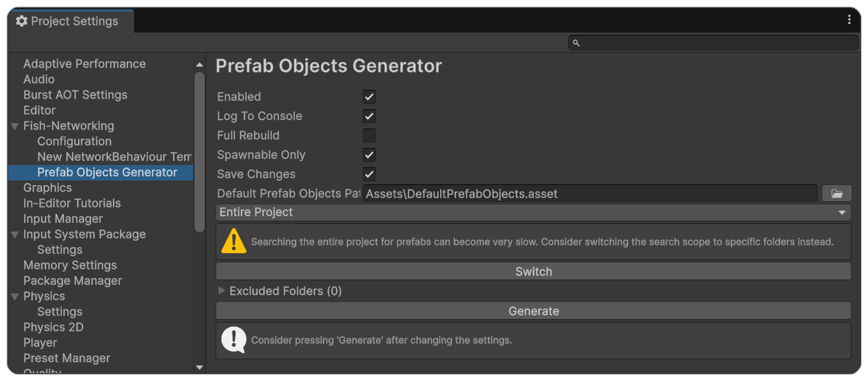This screenshot has width=868, height=381.
Task: Toggle the Spawnable Only checkbox
Action: point(369,155)
